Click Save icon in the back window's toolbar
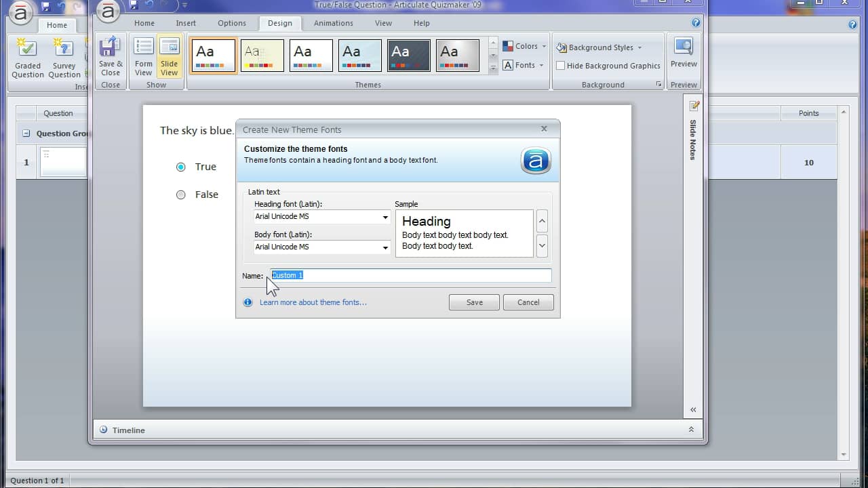Screen dimensions: 868x488 (46, 7)
